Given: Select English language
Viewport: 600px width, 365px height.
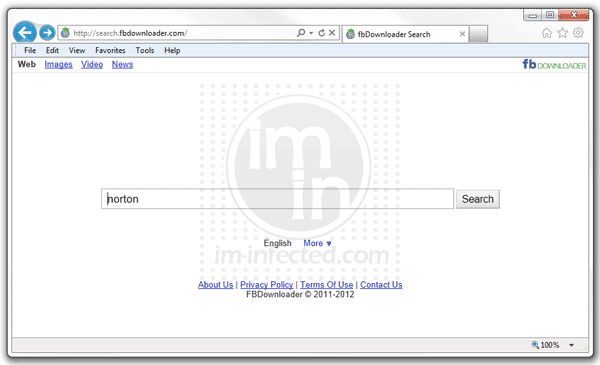Looking at the screenshot, I should [x=277, y=243].
